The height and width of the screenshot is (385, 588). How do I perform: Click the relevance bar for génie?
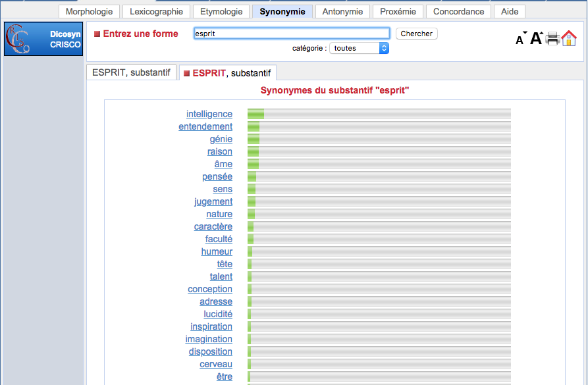[379, 139]
